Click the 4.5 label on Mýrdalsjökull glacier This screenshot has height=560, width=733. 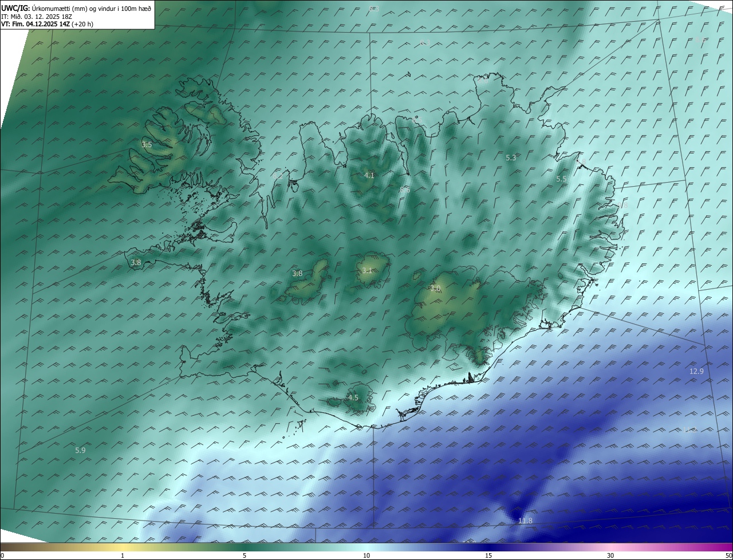pyautogui.click(x=353, y=398)
